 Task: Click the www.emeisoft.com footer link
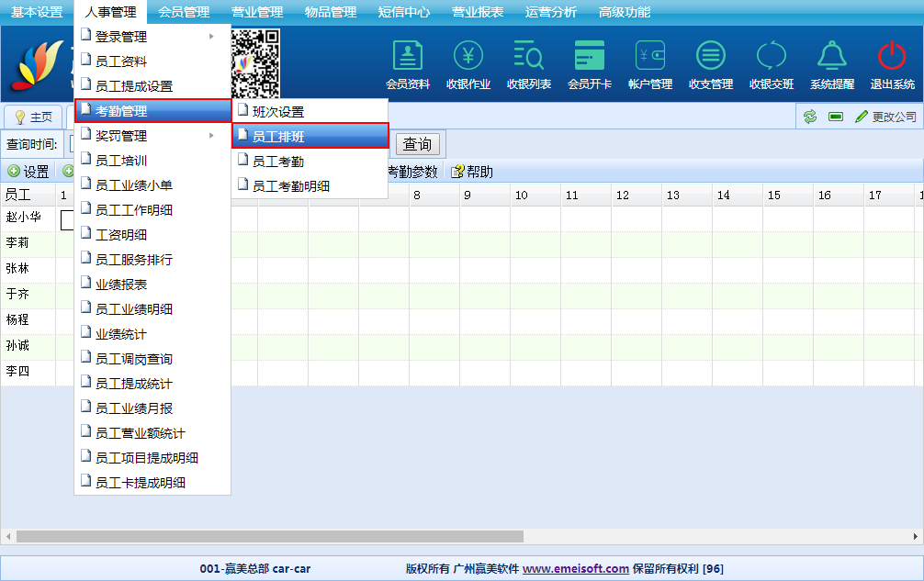coord(576,568)
